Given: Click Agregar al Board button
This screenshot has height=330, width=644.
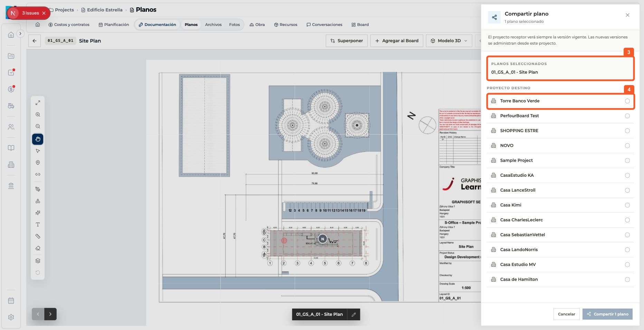Looking at the screenshot, I should click(x=397, y=41).
